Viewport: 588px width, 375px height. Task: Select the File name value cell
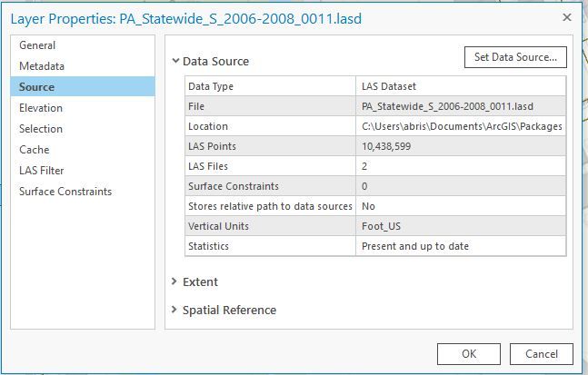click(x=459, y=106)
